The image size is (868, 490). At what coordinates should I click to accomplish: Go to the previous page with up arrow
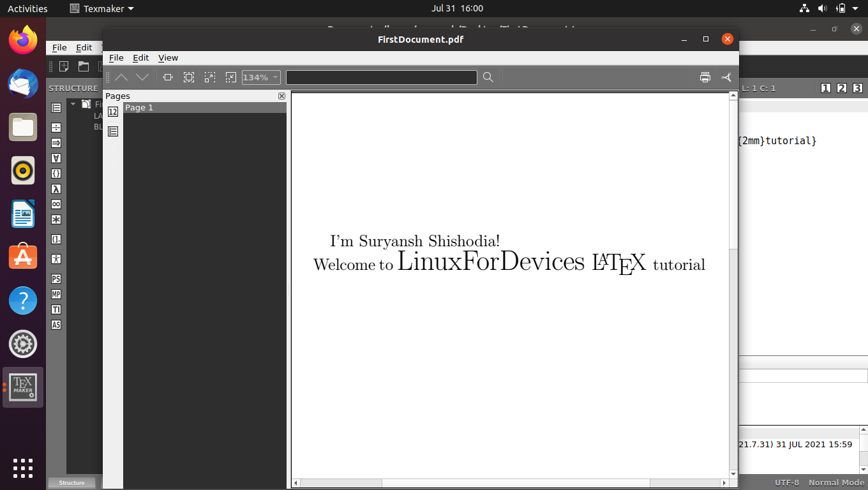click(x=121, y=77)
